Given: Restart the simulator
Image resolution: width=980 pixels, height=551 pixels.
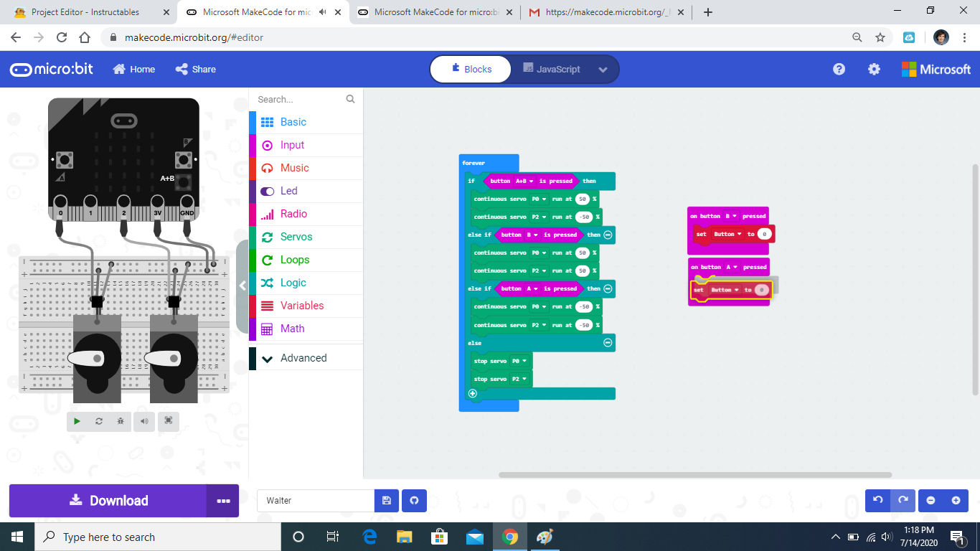Looking at the screenshot, I should coord(99,421).
